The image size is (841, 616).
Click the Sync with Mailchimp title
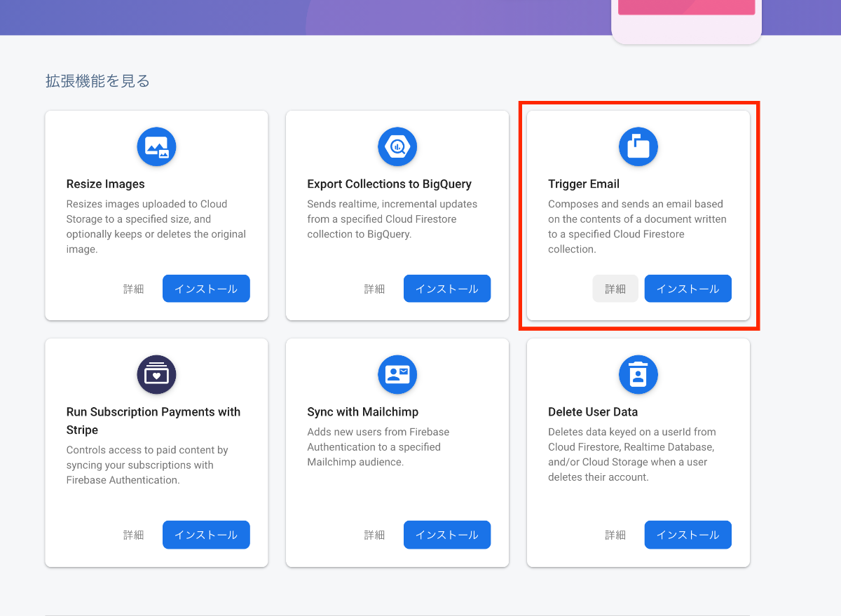[363, 412]
